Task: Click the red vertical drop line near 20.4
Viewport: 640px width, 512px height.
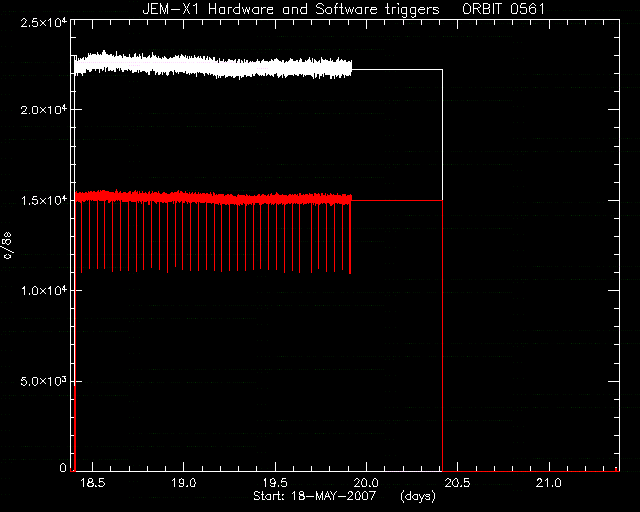Action: tap(442, 335)
